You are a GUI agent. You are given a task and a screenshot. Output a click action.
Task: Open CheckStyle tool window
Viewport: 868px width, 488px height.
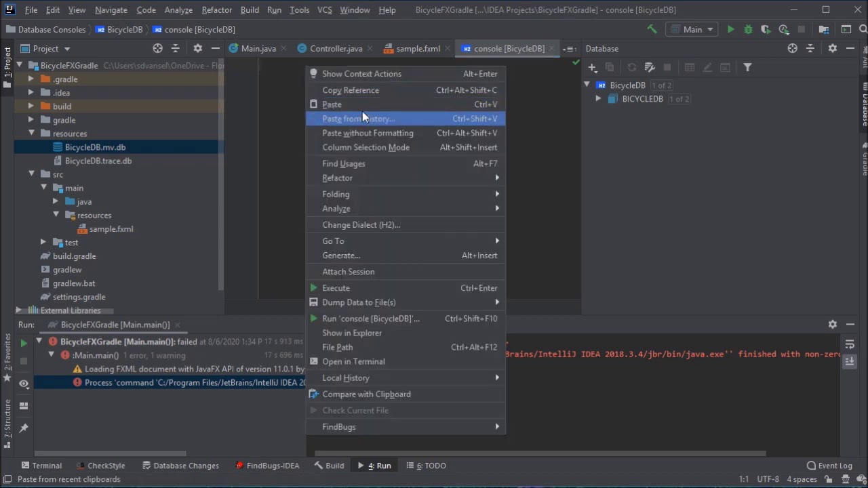[x=100, y=466]
